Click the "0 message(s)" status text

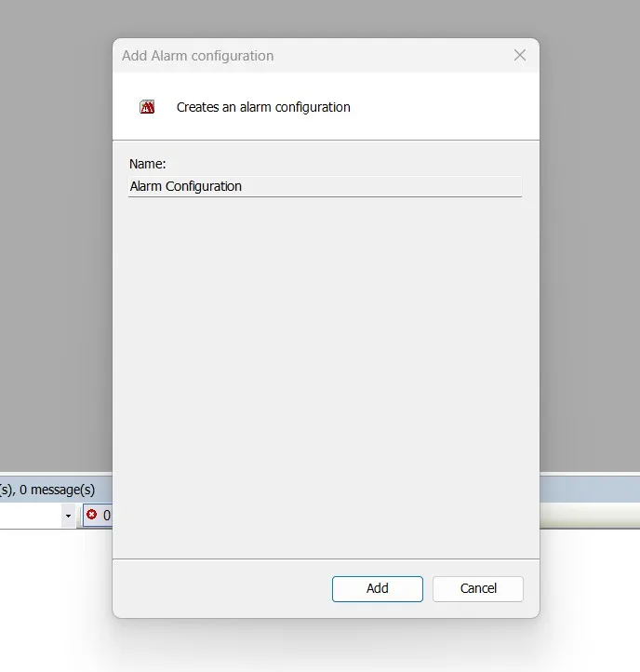[x=58, y=490]
